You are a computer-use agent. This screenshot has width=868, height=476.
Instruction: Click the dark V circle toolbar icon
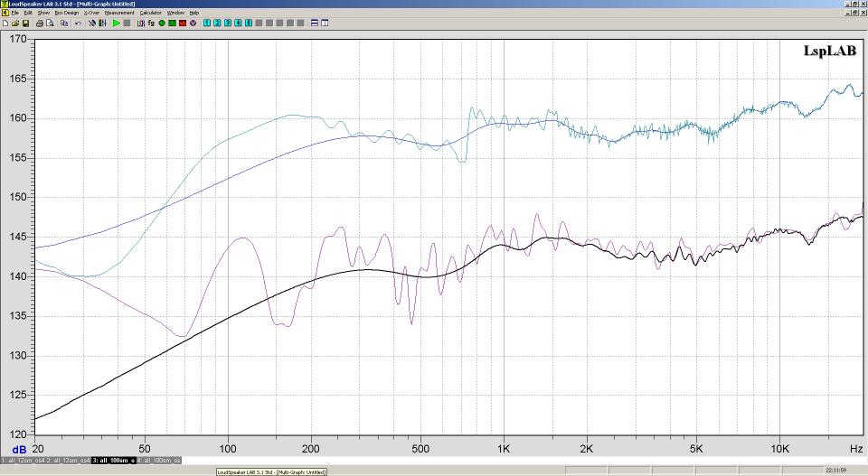pos(193,23)
